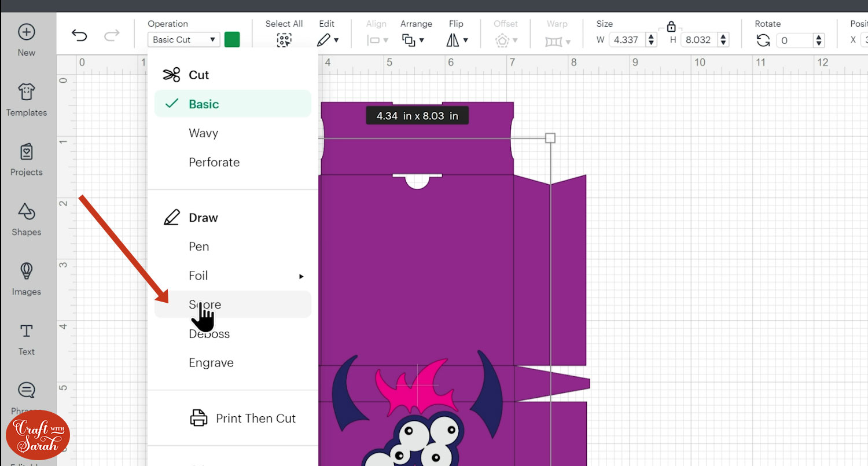This screenshot has width=868, height=466.
Task: Click the Select All icon
Action: click(x=284, y=40)
